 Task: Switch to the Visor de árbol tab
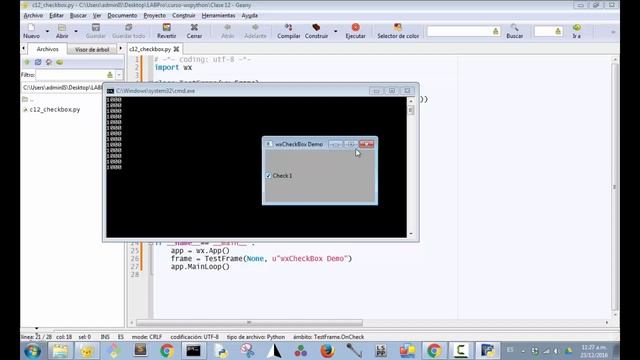92,49
